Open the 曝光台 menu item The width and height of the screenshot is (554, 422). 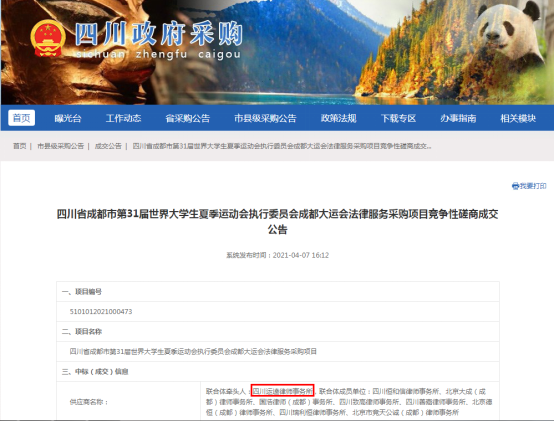click(68, 118)
